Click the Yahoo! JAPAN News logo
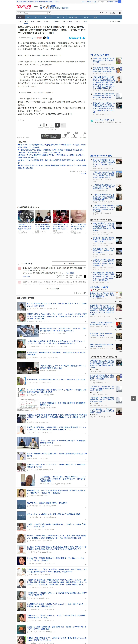The width and height of the screenshot is (138, 644). [x=27, y=7]
